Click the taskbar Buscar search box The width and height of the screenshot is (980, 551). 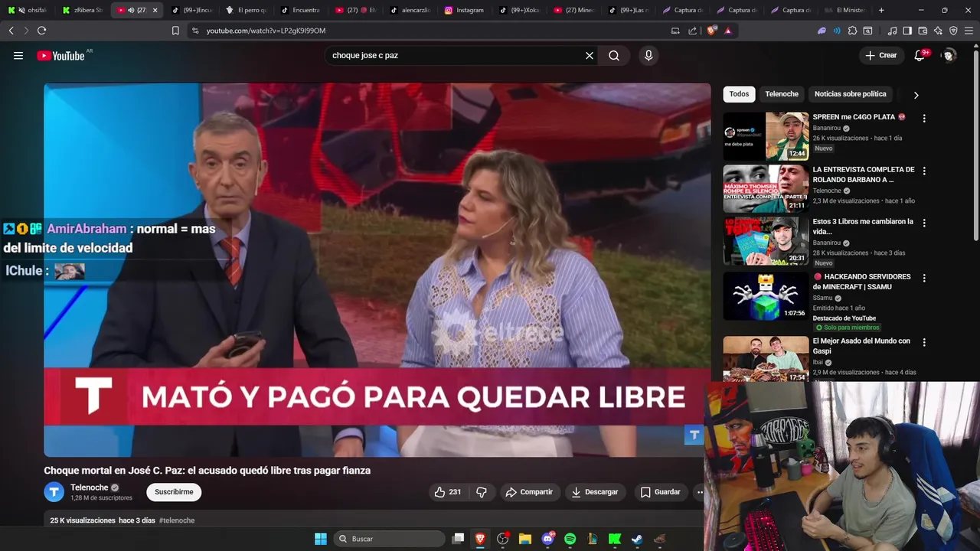coord(390,539)
